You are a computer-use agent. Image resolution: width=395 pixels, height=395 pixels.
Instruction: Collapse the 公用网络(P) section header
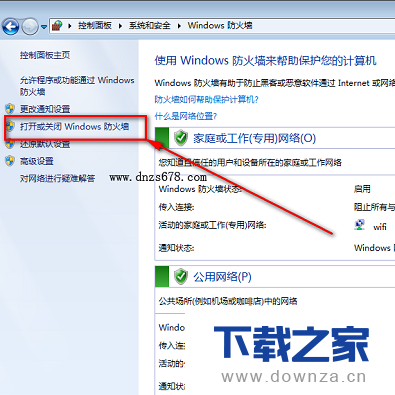pos(275,276)
